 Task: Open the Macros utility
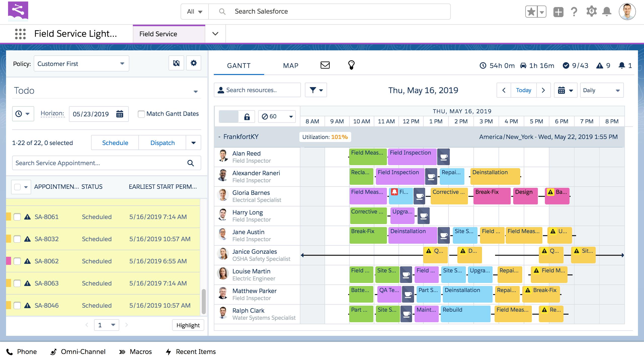tap(136, 352)
